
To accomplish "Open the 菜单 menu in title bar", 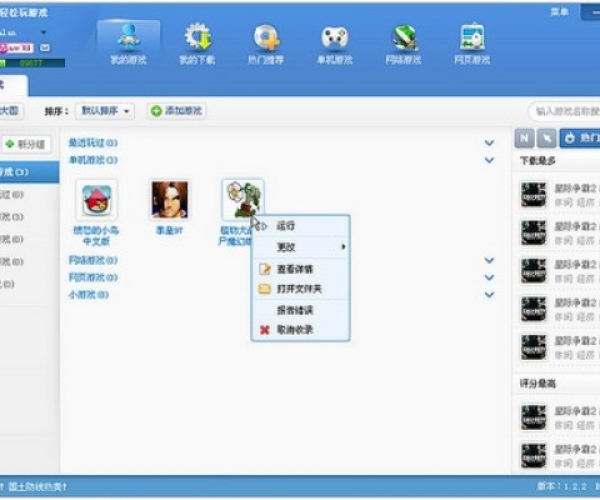I will [559, 12].
